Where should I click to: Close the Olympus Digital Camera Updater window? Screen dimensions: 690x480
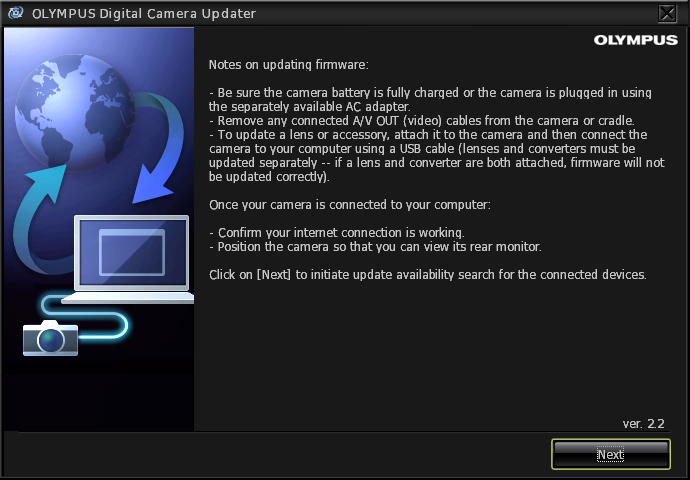pyautogui.click(x=667, y=13)
